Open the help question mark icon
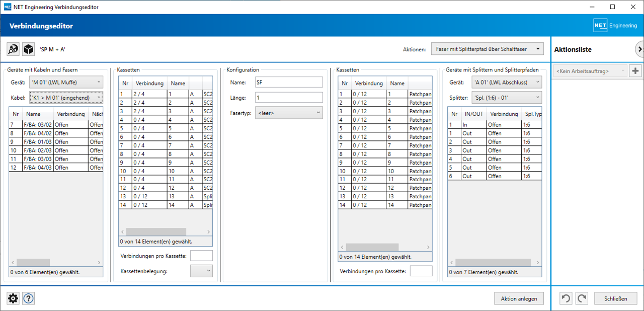Screen dimensions: 644x311 28,298
